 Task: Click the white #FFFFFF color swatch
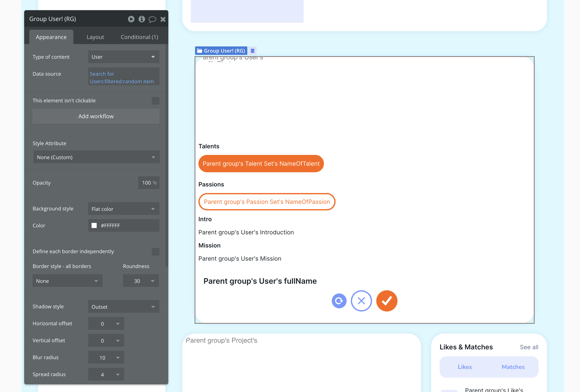[x=94, y=226]
